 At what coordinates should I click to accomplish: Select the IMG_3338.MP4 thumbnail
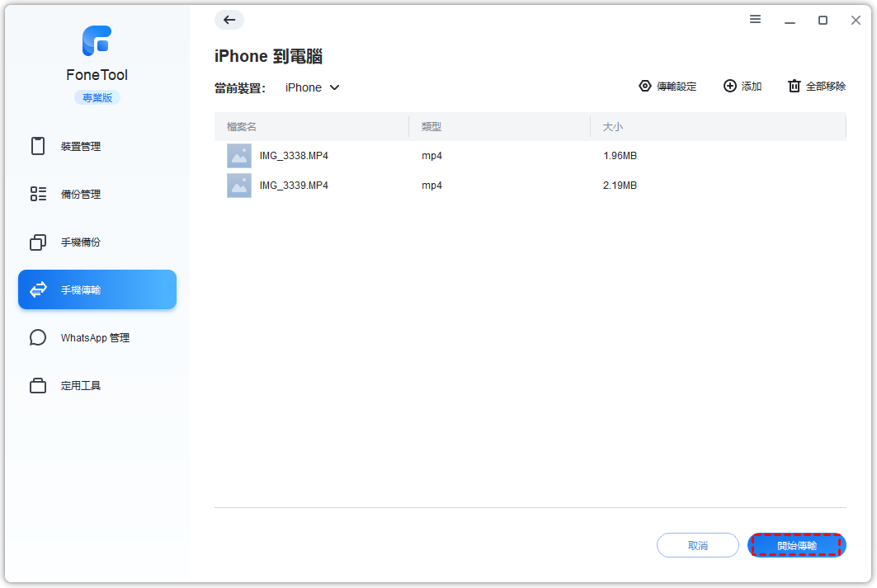(239, 156)
